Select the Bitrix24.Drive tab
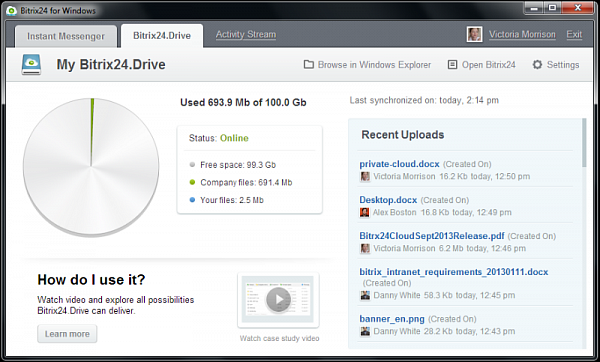The width and height of the screenshot is (600, 362). (x=162, y=36)
